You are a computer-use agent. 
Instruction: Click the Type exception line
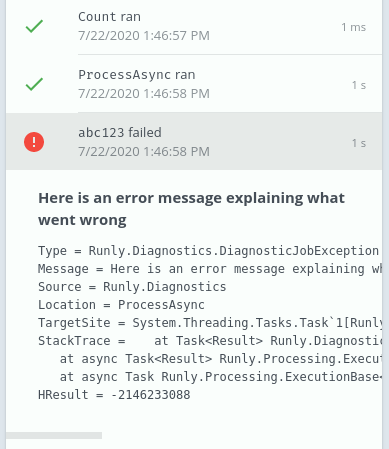[x=208, y=251]
